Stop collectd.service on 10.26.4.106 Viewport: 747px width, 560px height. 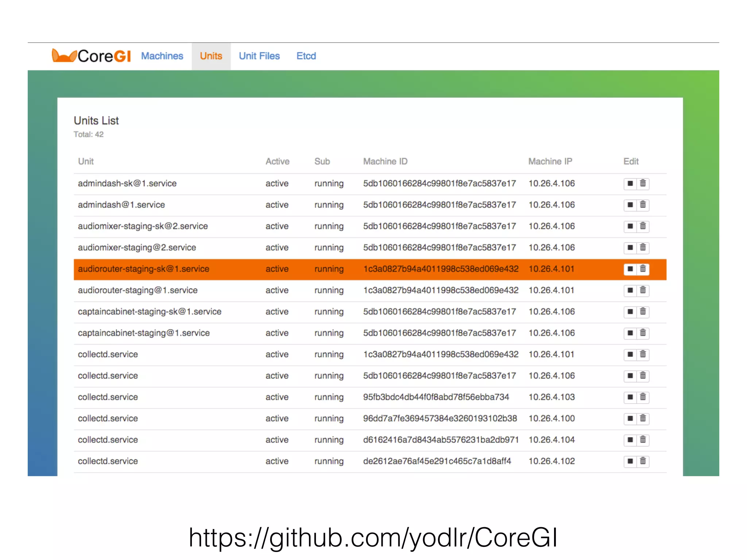click(630, 376)
